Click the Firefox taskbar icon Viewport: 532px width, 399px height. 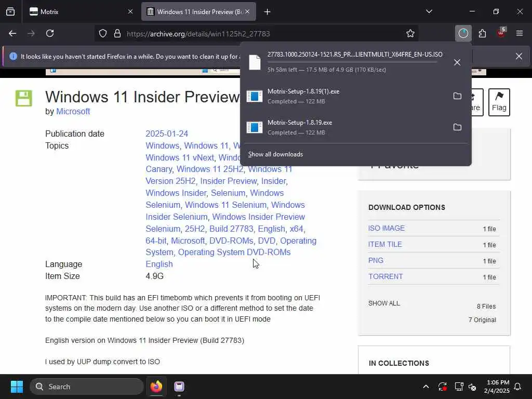156,387
